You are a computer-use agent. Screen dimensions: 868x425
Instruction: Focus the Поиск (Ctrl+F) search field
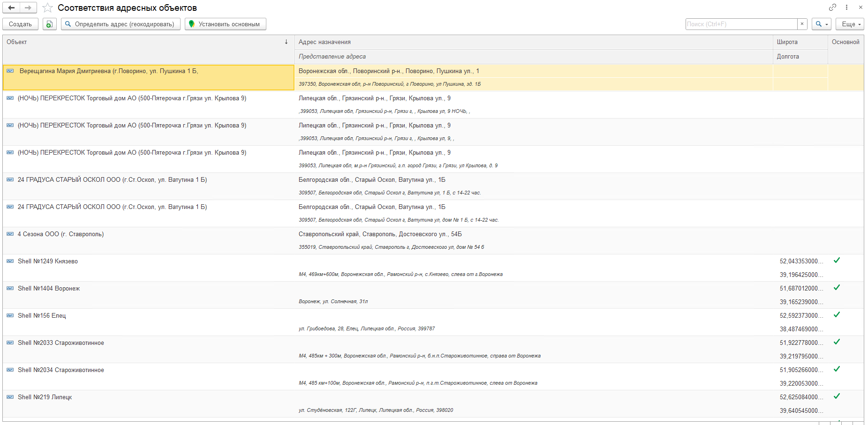click(x=741, y=24)
